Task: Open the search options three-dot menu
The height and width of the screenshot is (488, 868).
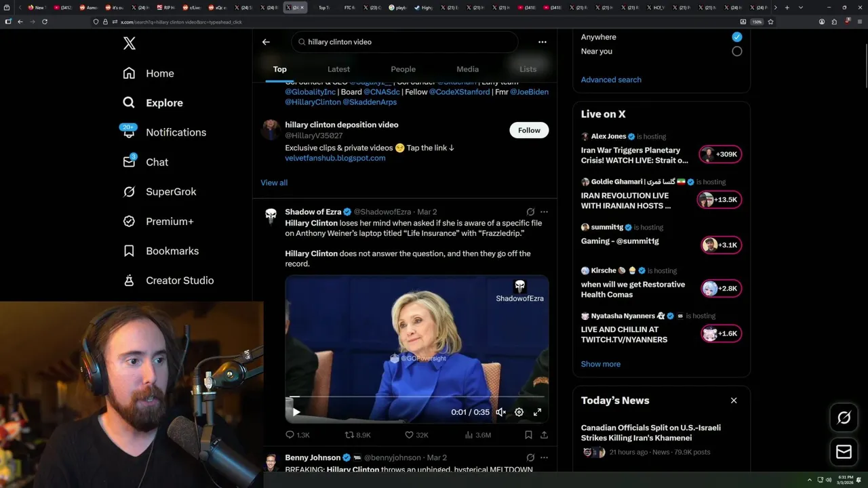Action: coord(542,42)
